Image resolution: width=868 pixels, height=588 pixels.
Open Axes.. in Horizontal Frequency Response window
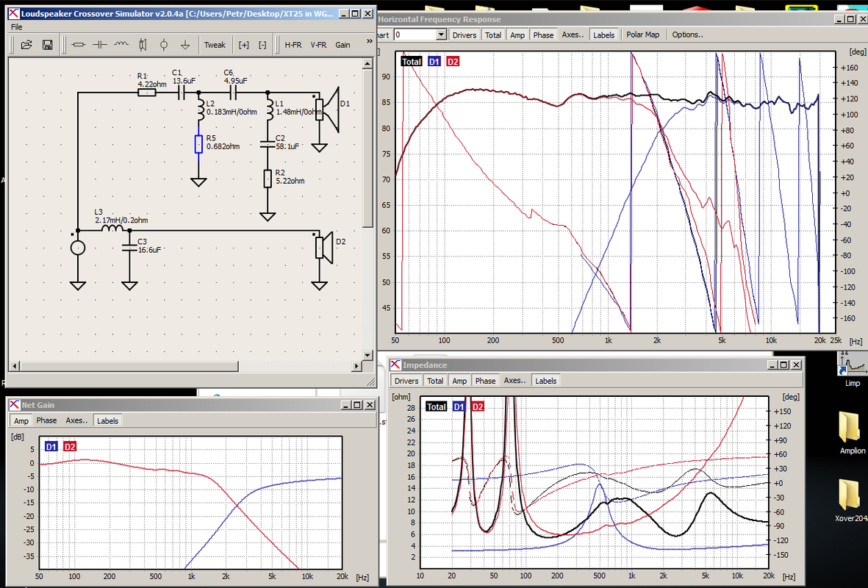point(573,35)
